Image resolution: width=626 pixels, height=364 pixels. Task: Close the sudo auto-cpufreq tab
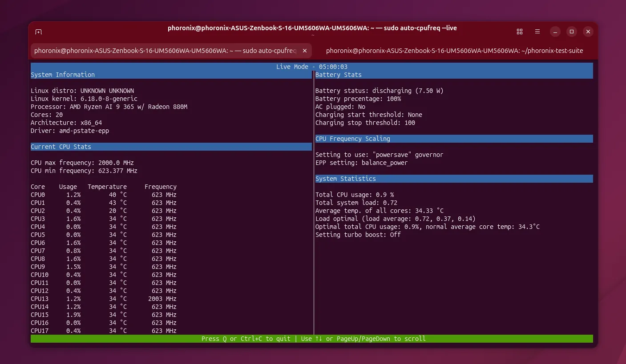tap(305, 51)
